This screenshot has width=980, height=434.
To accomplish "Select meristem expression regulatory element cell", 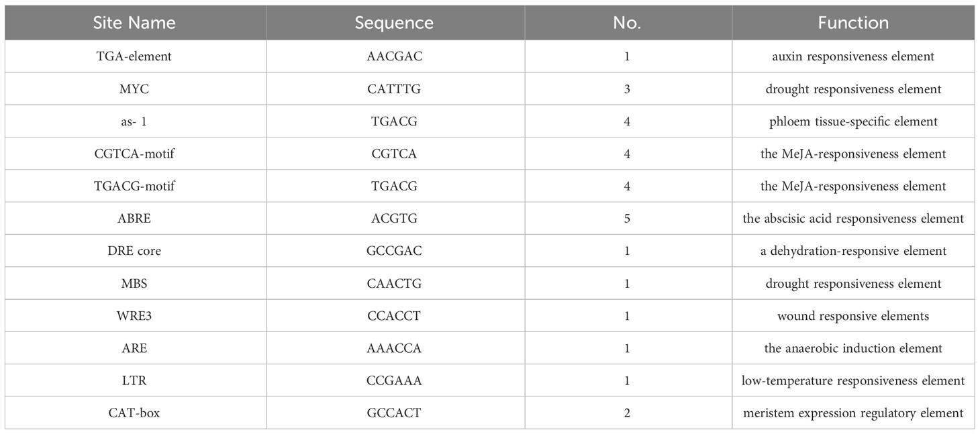I will (853, 413).
